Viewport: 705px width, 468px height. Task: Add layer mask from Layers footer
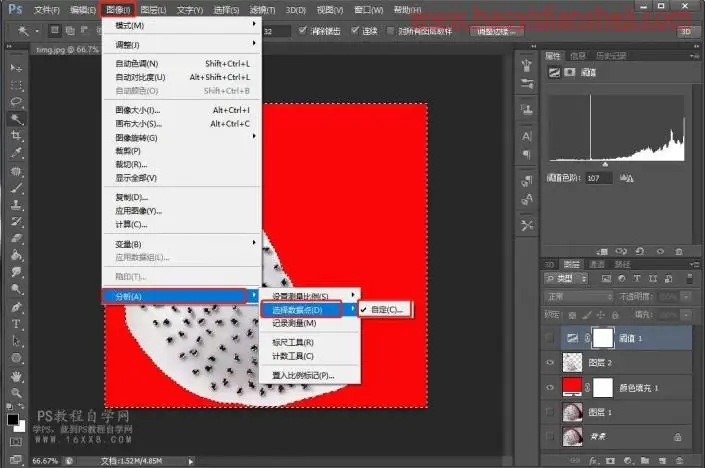point(610,460)
